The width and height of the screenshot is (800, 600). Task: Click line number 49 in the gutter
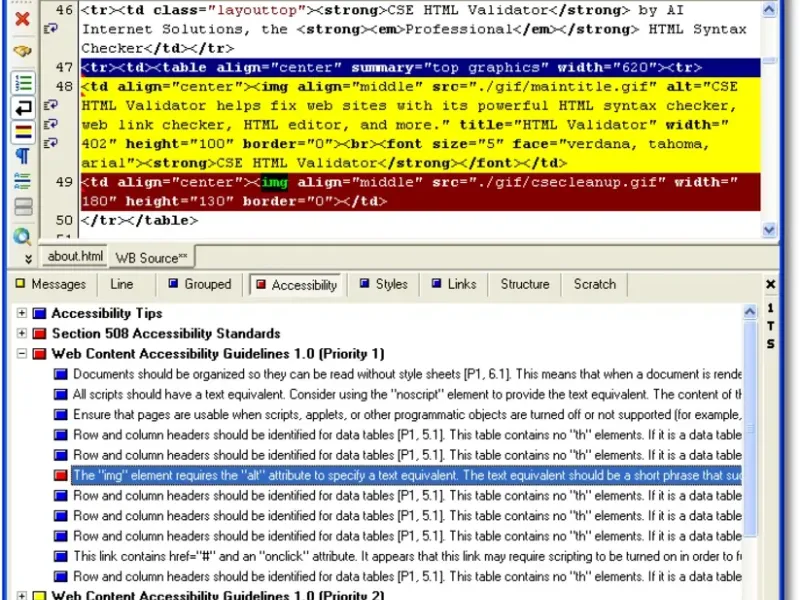64,182
